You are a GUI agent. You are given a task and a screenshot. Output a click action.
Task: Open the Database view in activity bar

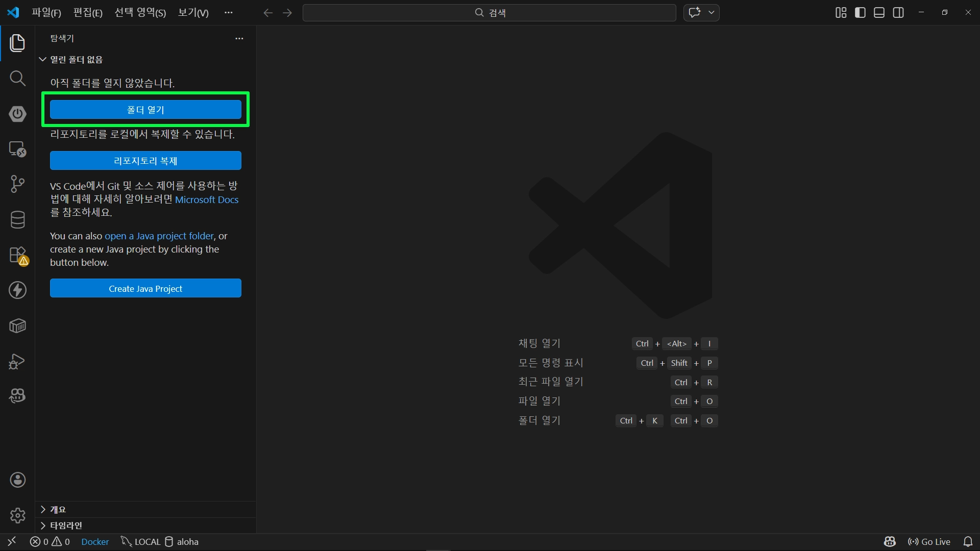coord(17,220)
